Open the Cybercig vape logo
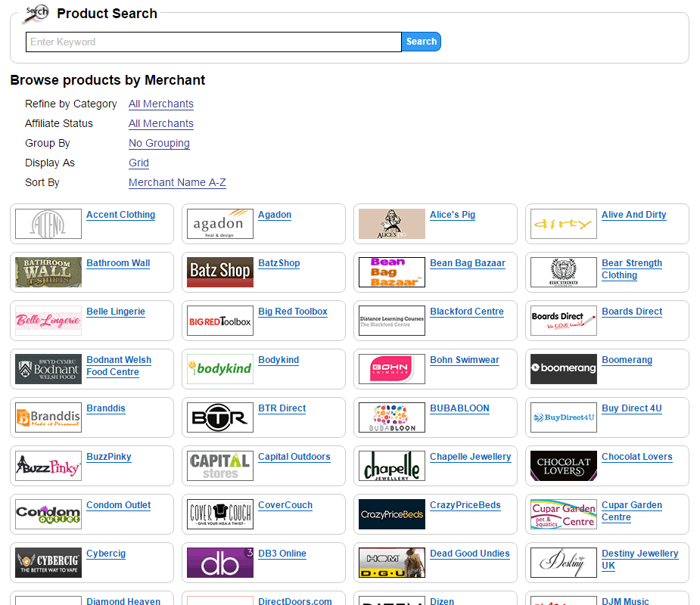This screenshot has width=700, height=605. pyautogui.click(x=48, y=563)
